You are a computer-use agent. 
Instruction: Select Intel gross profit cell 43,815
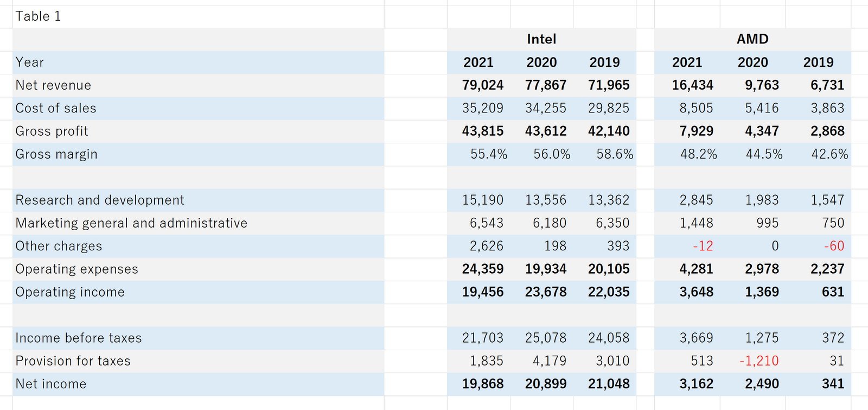(x=483, y=131)
